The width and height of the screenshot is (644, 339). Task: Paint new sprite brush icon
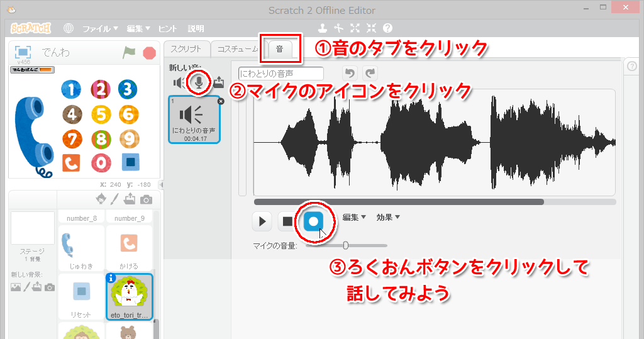(114, 199)
